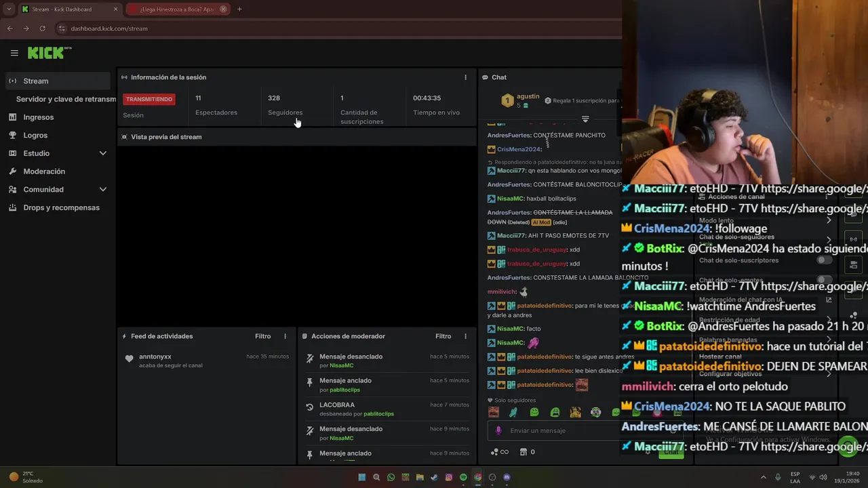
Task: Open Spotify from the taskbar
Action: (463, 477)
